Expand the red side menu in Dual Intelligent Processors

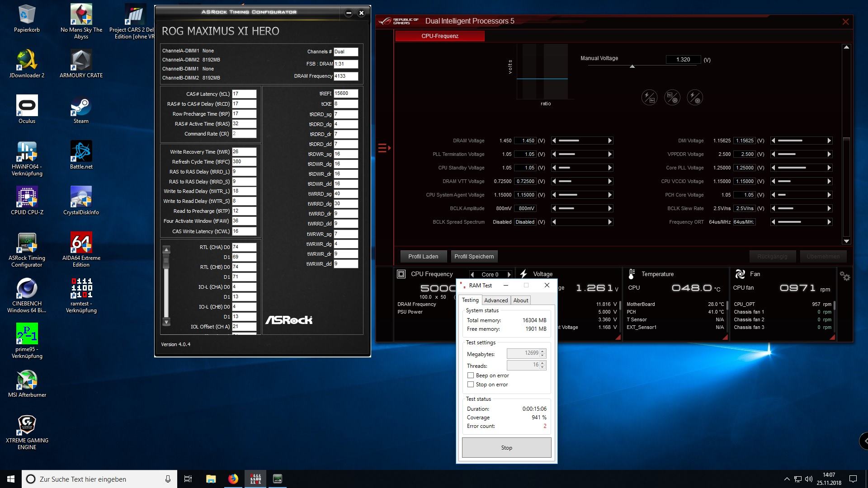384,148
